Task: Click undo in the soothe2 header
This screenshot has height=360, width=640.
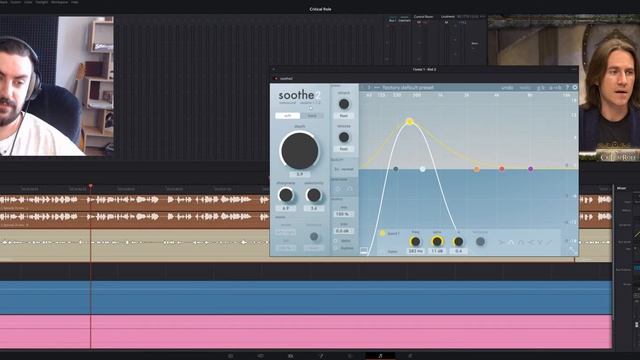Action: click(x=507, y=87)
